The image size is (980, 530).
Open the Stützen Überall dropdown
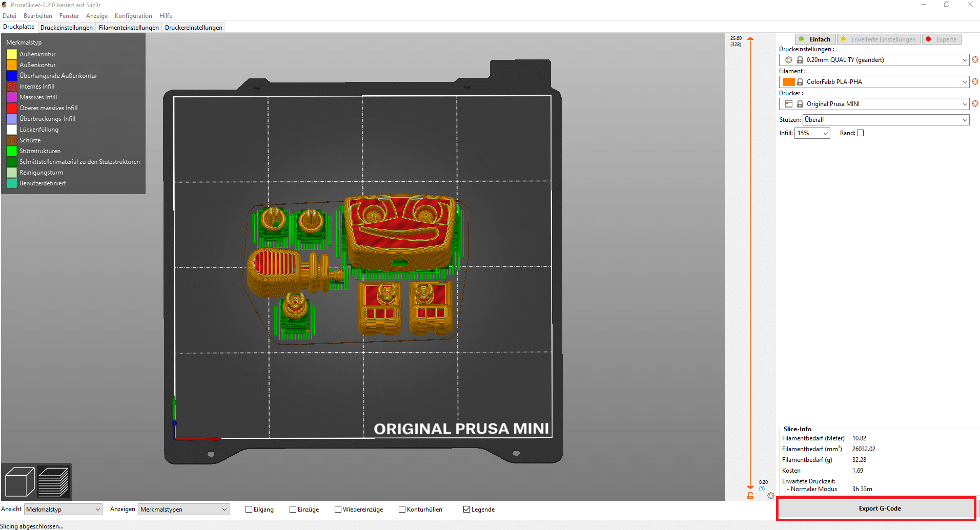pyautogui.click(x=886, y=120)
